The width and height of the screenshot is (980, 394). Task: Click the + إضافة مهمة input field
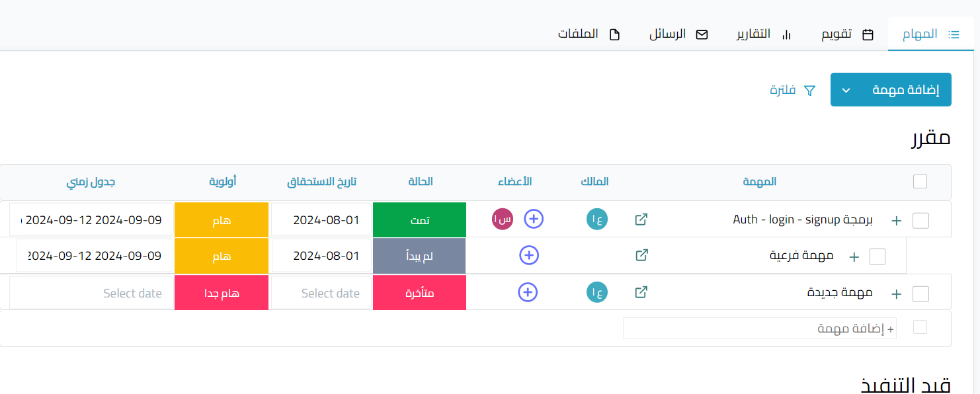pyautogui.click(x=760, y=329)
